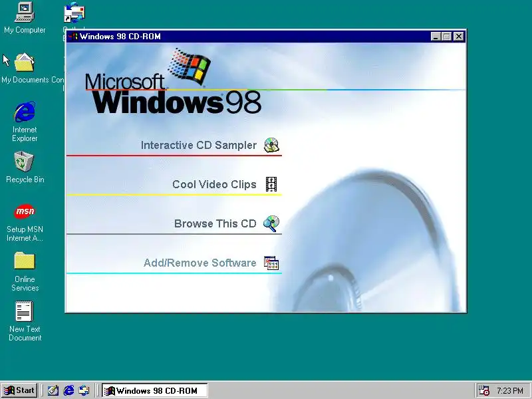
Task: Click the CD-ROM window title bar icon
Action: pos(73,37)
